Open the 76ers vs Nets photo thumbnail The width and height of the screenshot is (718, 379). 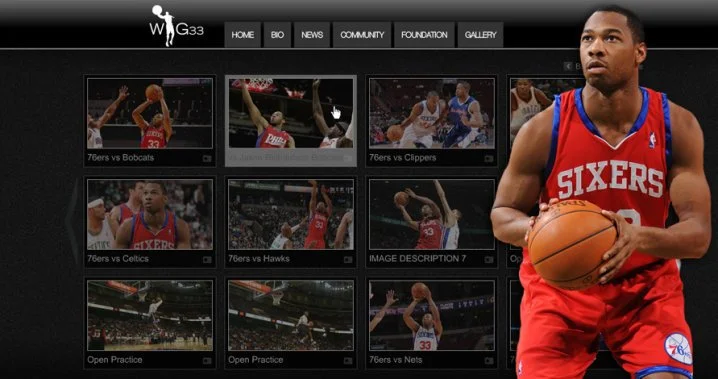(432, 315)
